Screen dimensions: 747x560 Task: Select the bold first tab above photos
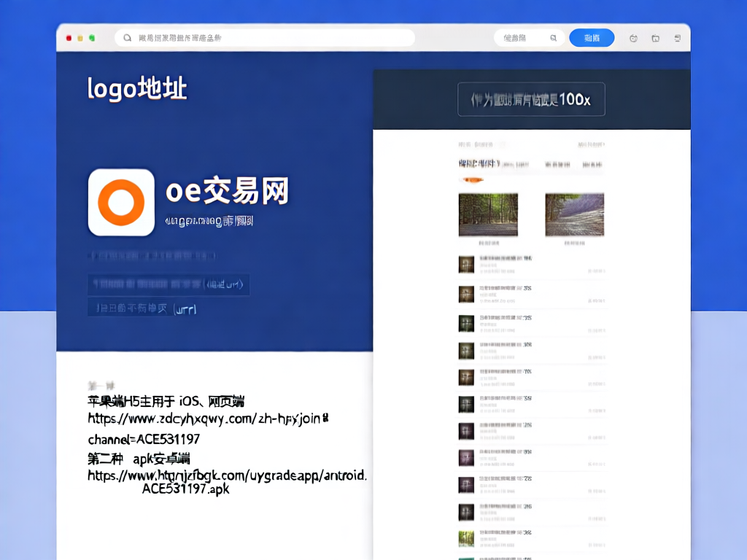479,164
